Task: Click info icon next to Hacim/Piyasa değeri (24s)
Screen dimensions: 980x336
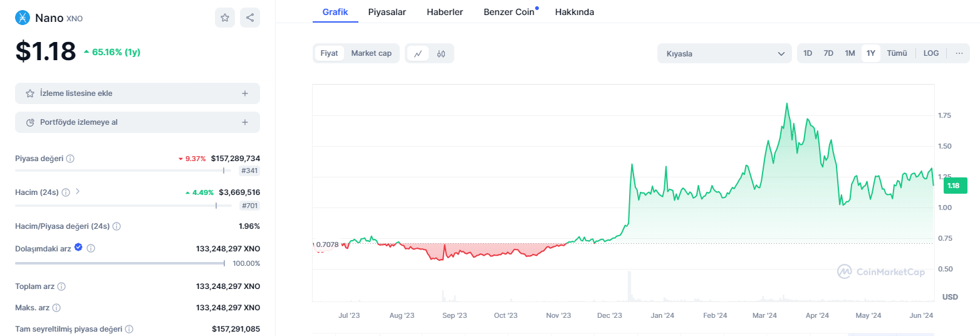Action: (x=117, y=226)
